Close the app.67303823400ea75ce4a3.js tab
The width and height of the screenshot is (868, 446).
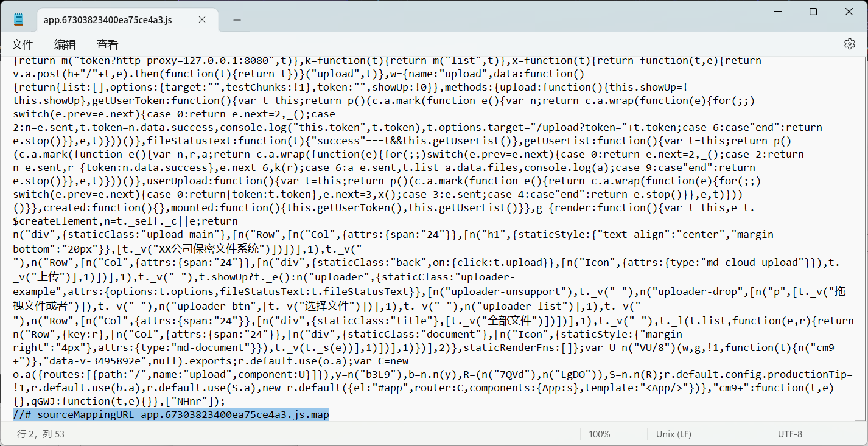(202, 20)
